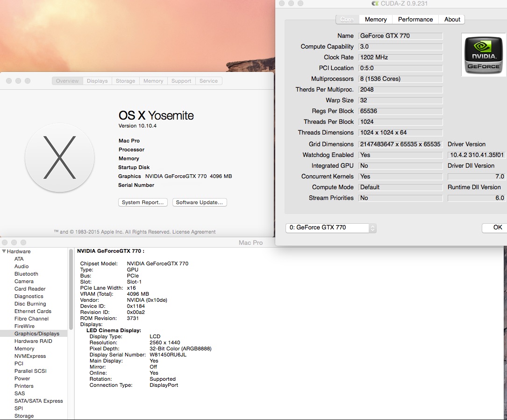
Task: Click the System Report sidebar scrollbar
Action: click(x=71, y=289)
